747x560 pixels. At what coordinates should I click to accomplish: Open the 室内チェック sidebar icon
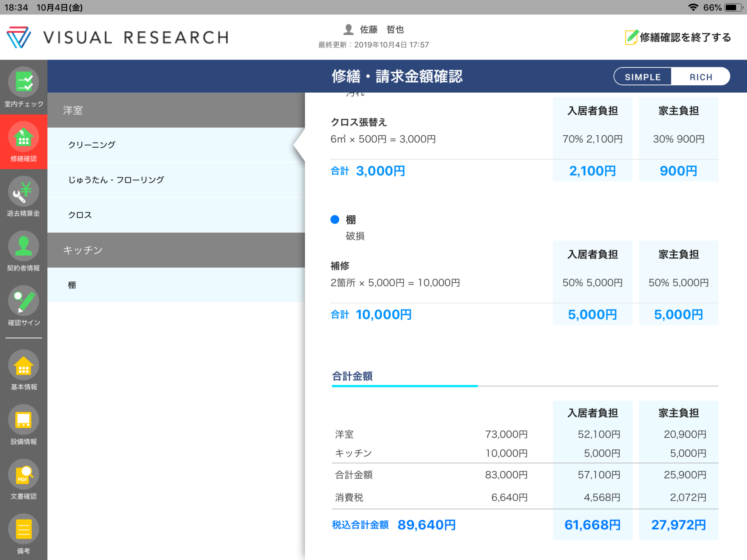click(x=24, y=82)
